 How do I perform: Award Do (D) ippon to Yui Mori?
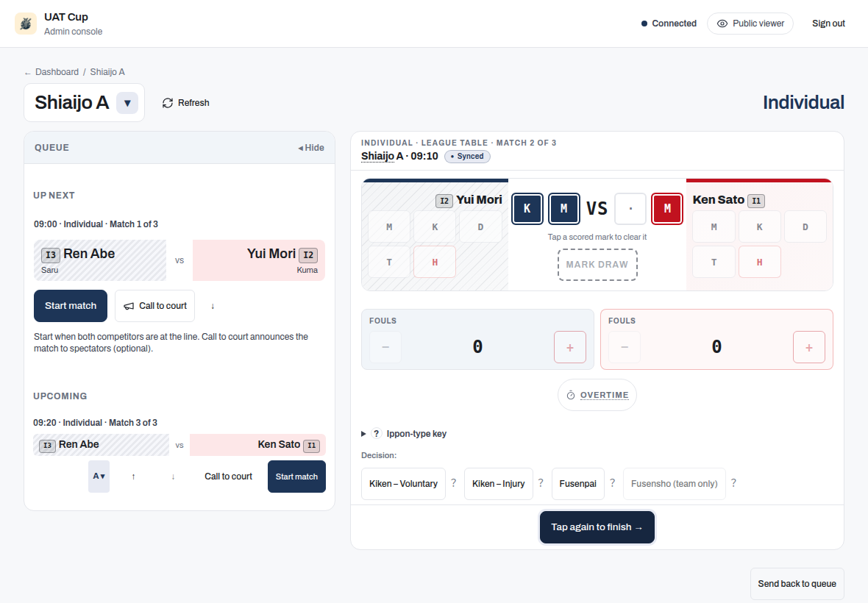point(480,226)
